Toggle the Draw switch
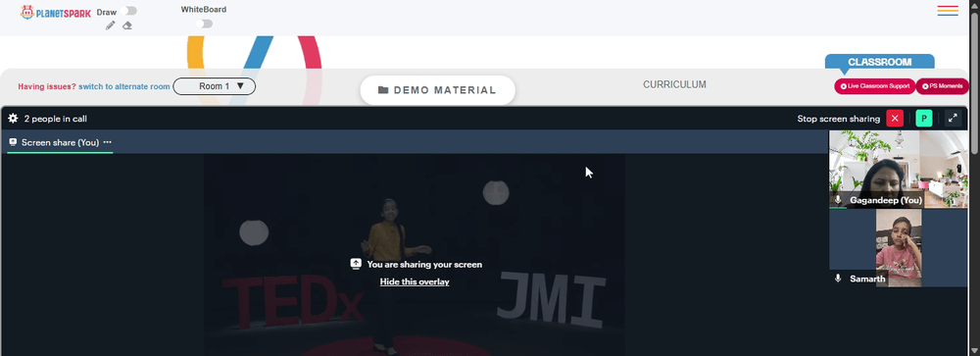The image size is (980, 356). [x=129, y=11]
